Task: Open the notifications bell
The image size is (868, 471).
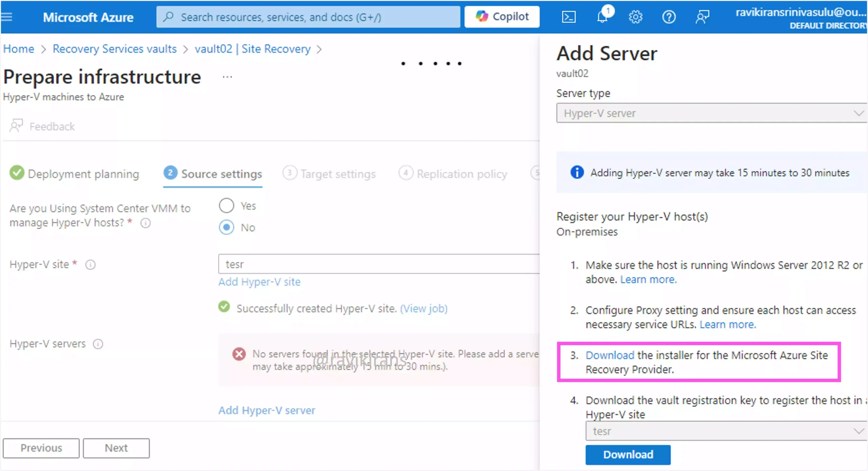Action: tap(603, 16)
